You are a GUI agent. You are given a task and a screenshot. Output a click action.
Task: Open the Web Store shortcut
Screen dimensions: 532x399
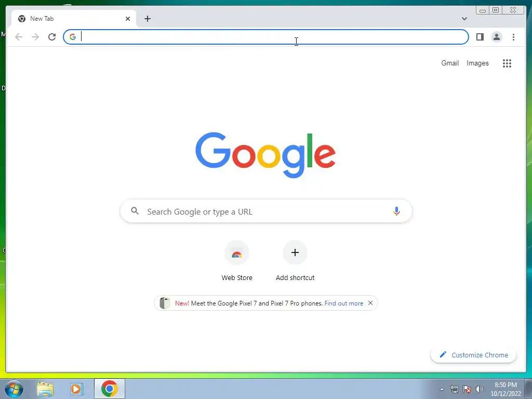coord(237,261)
